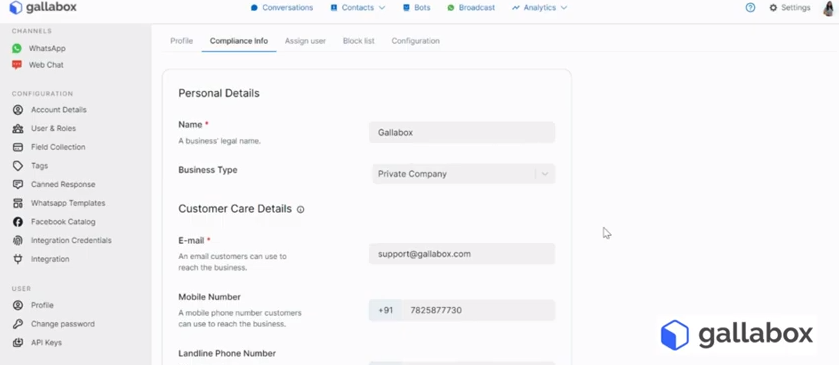
Task: Open Conversations from the top menu
Action: (287, 8)
